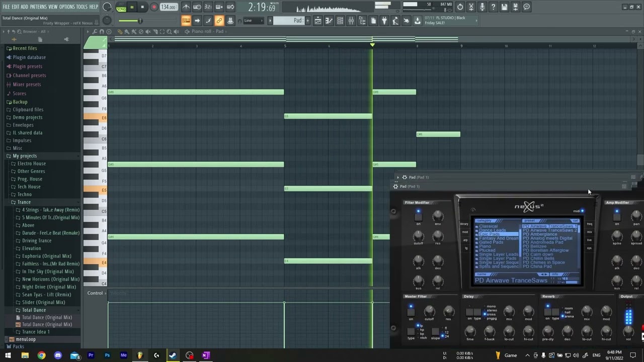Toggle Delay on button
The image size is (644, 362).
(x=469, y=312)
